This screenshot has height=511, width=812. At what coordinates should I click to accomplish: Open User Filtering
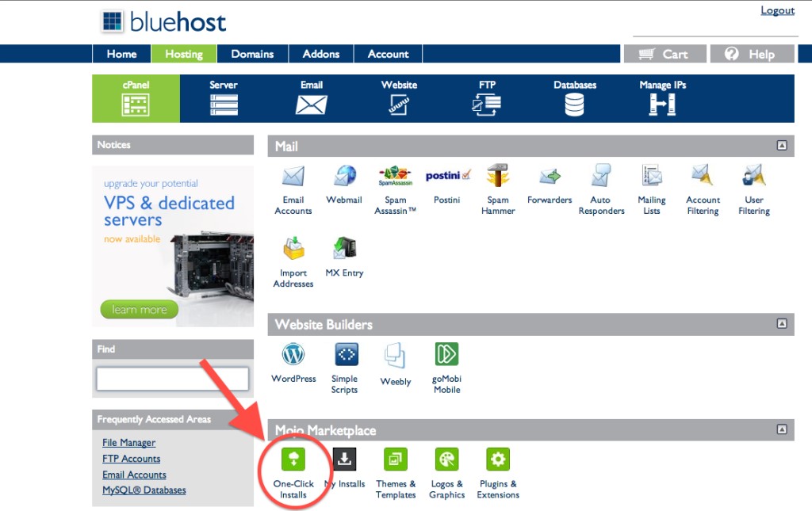pos(754,190)
